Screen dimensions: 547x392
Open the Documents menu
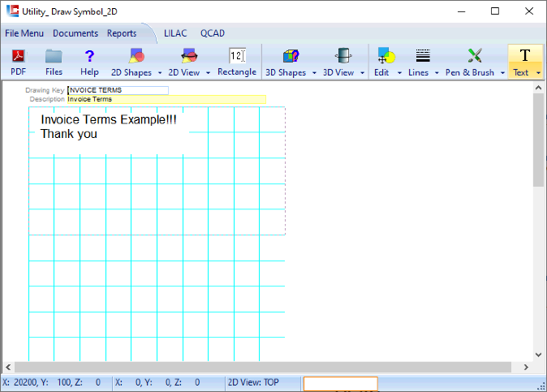(x=75, y=33)
